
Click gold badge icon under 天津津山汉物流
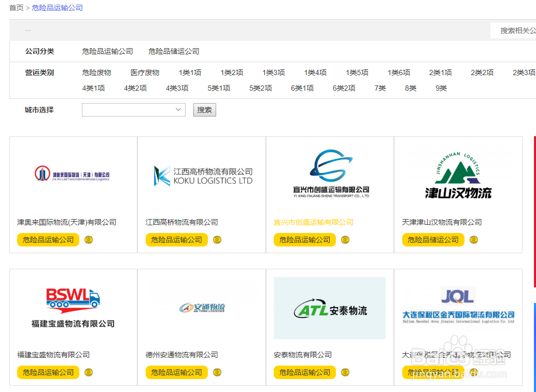pos(474,240)
